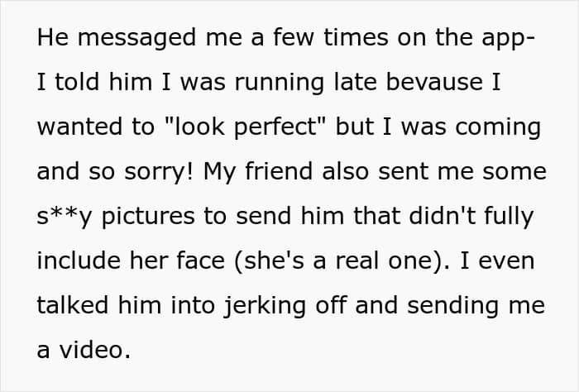The height and width of the screenshot is (392, 579).
Task: Click the word "coming" ending line three
Action: click(x=498, y=128)
